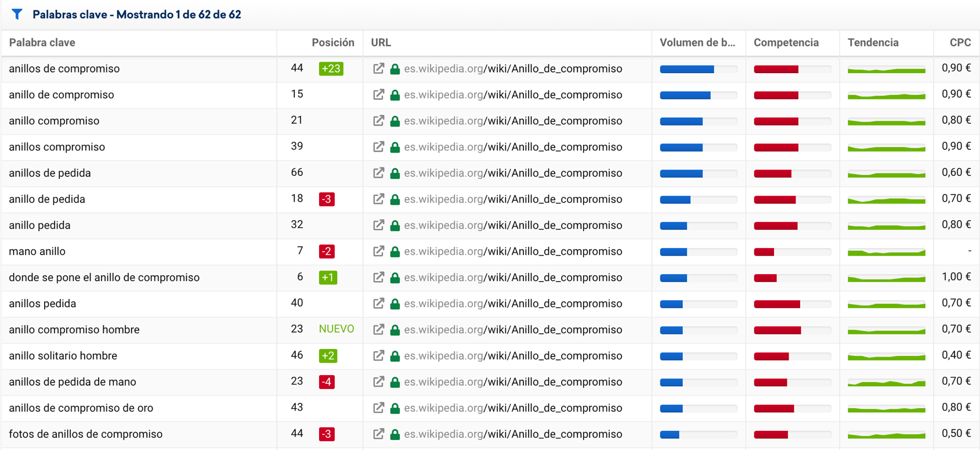
Task: Open external link icon for 'anillo pedida' row
Action: point(378,225)
